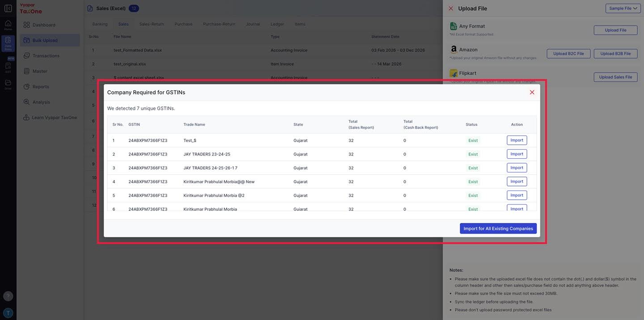The height and width of the screenshot is (320, 644).
Task: Switch to the Purchase tab
Action: click(183, 24)
